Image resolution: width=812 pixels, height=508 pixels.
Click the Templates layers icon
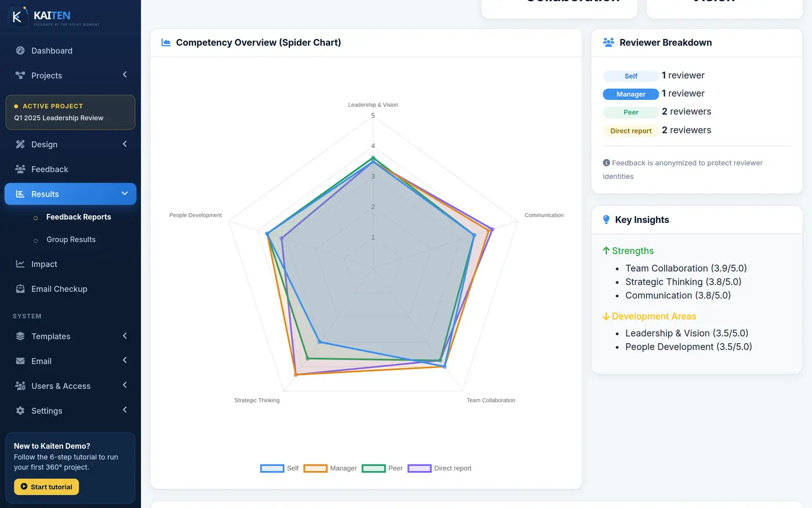(x=20, y=336)
